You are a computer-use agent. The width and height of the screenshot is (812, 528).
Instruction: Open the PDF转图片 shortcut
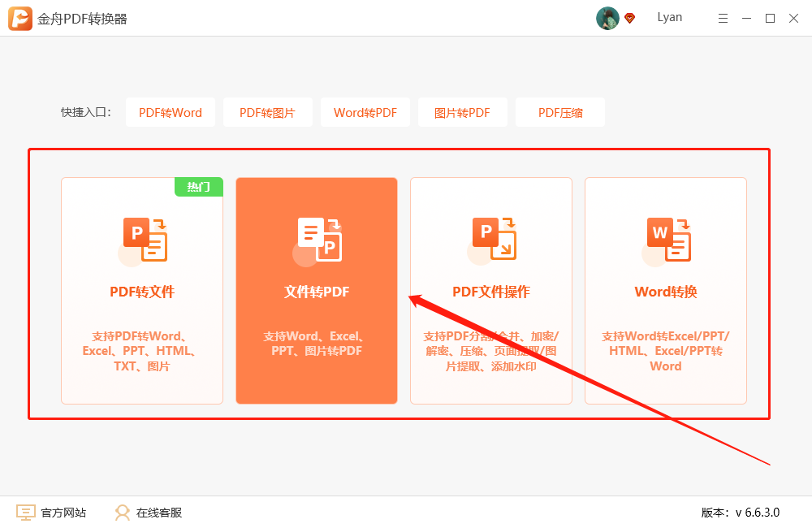point(268,112)
